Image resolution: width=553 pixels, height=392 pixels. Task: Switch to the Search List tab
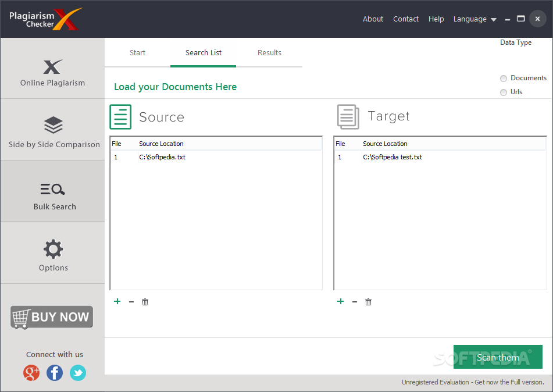point(204,52)
